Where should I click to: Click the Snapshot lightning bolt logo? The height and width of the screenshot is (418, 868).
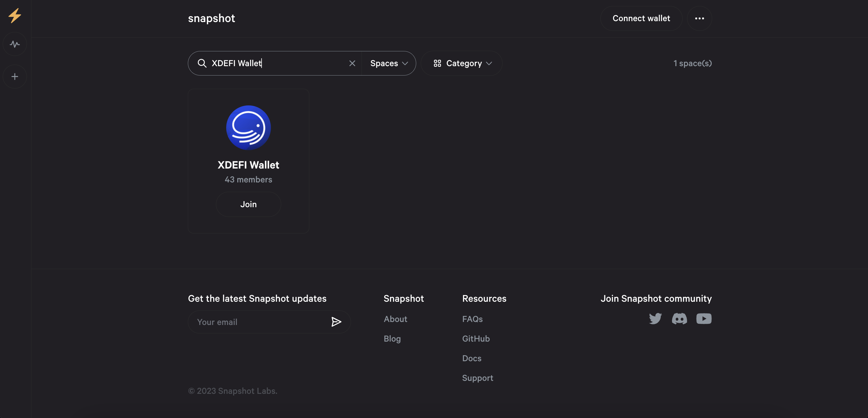point(15,15)
